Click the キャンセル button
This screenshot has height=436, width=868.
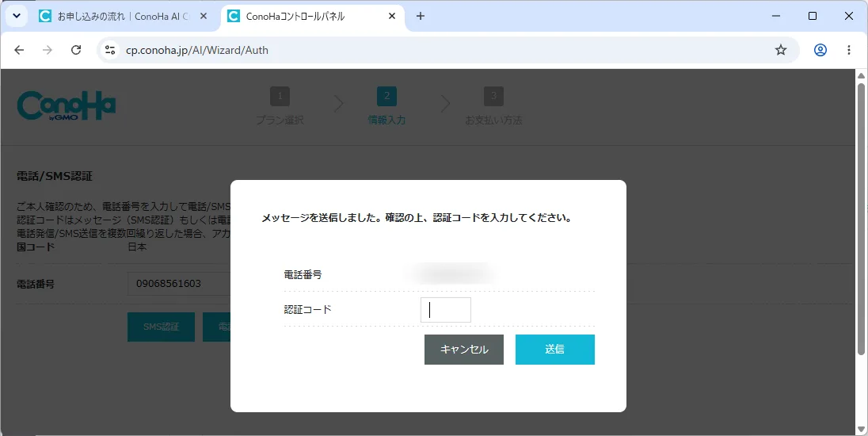pyautogui.click(x=464, y=349)
